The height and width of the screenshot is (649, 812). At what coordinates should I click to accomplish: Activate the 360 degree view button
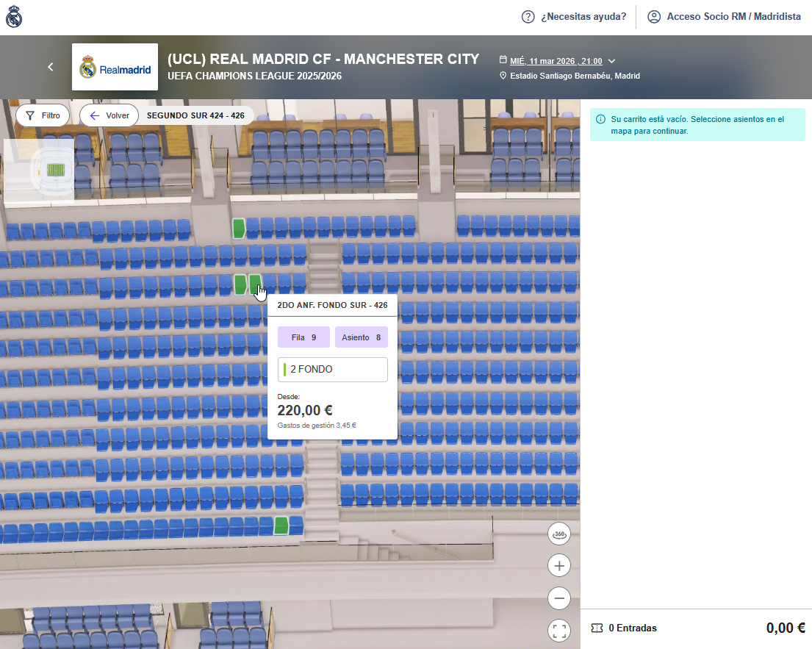click(x=559, y=534)
